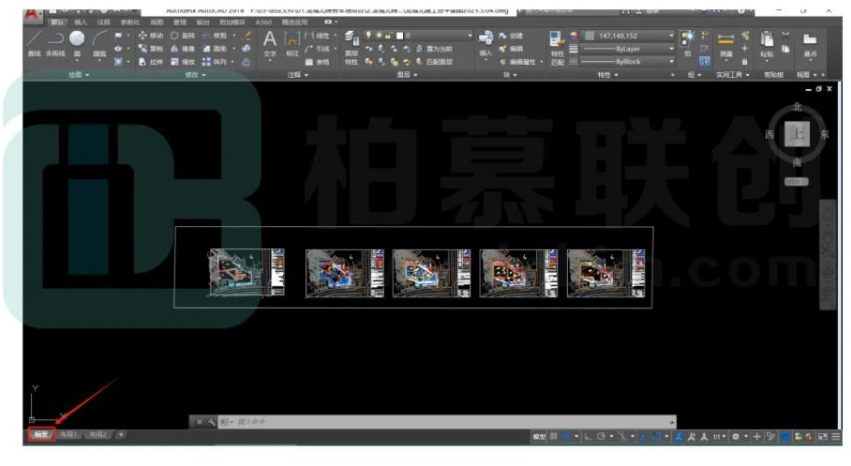The width and height of the screenshot is (851, 466).
Task: Click the last drawing sheet on right
Action: (x=606, y=273)
